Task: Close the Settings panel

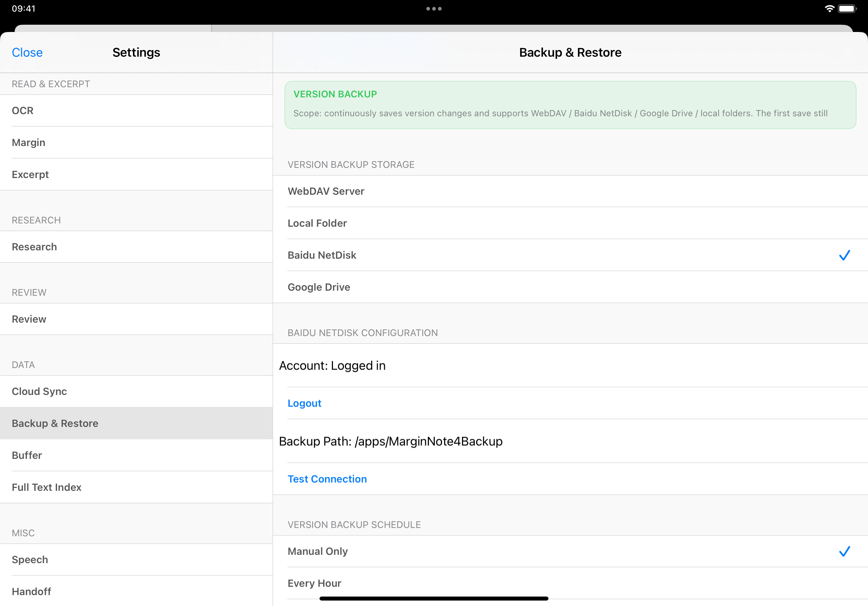Action: pos(27,53)
